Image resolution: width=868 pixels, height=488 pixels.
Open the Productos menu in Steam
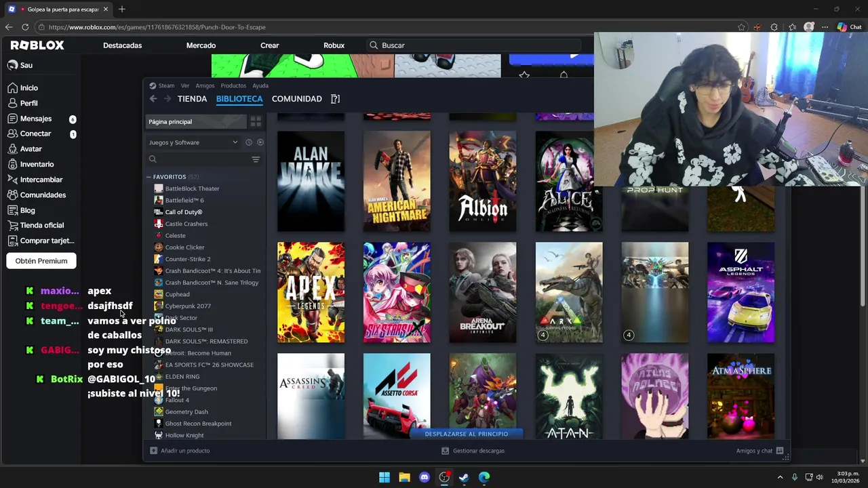pos(233,85)
